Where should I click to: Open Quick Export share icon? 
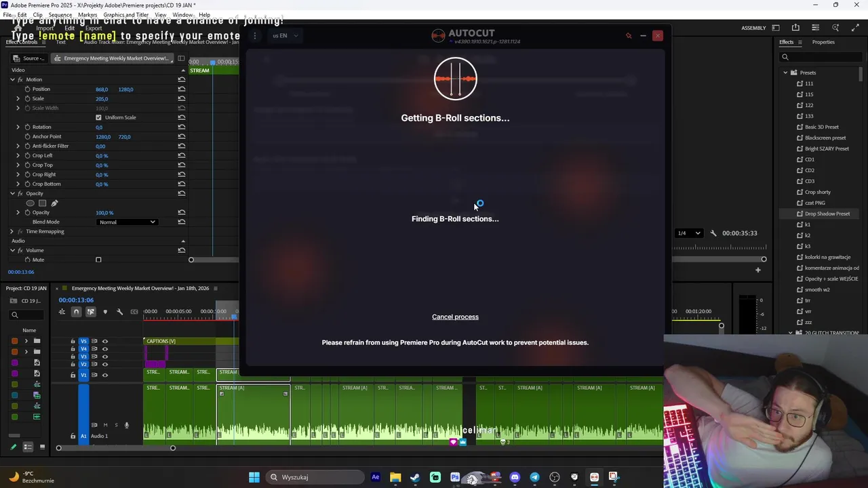(x=795, y=28)
